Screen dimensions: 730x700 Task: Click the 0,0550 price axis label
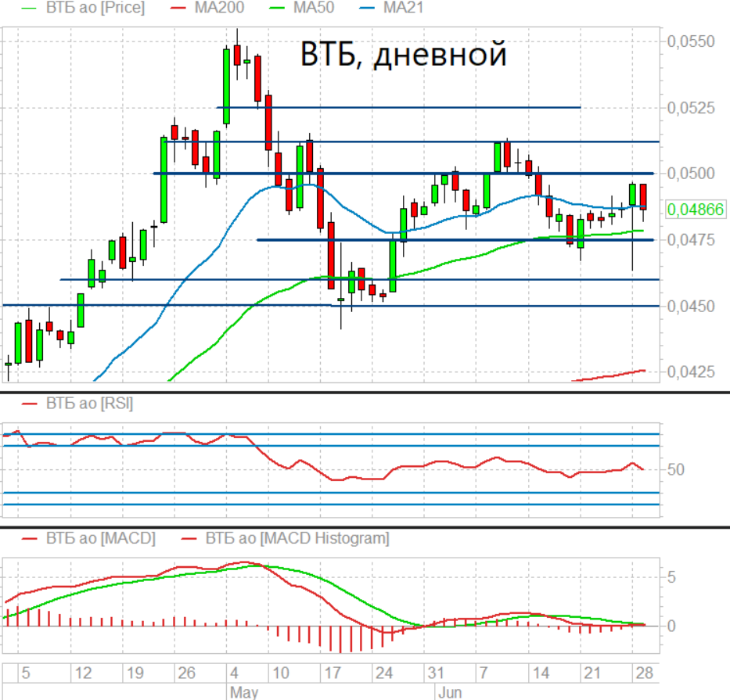[691, 41]
